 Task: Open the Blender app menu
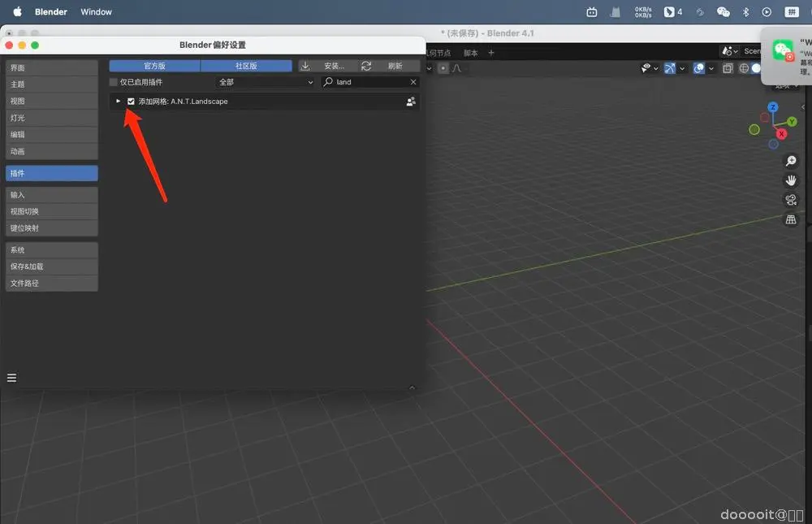(50, 12)
